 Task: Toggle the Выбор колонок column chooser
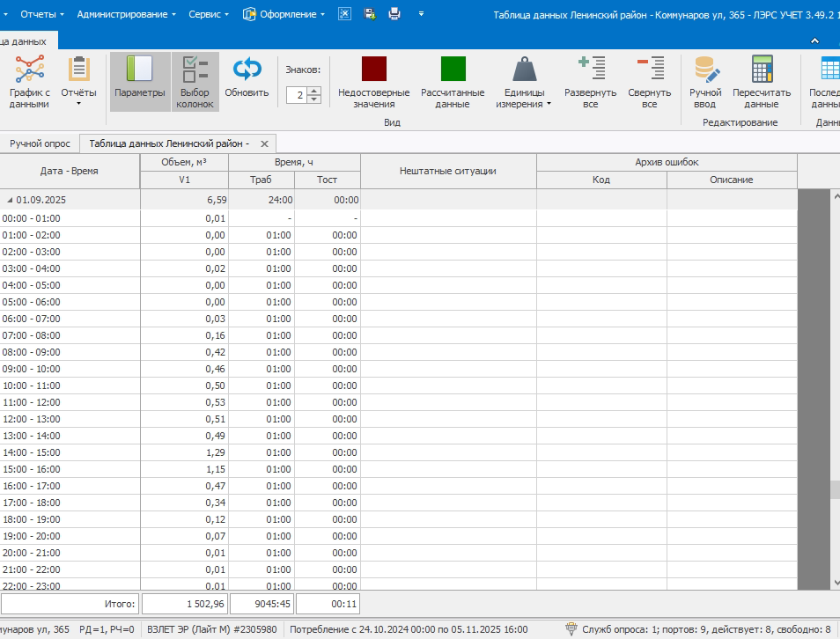(x=195, y=81)
